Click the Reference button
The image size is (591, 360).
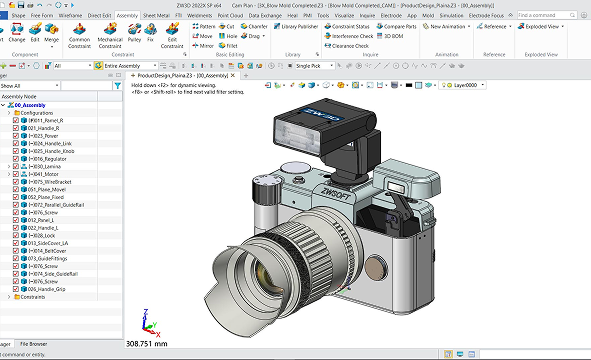(494, 26)
